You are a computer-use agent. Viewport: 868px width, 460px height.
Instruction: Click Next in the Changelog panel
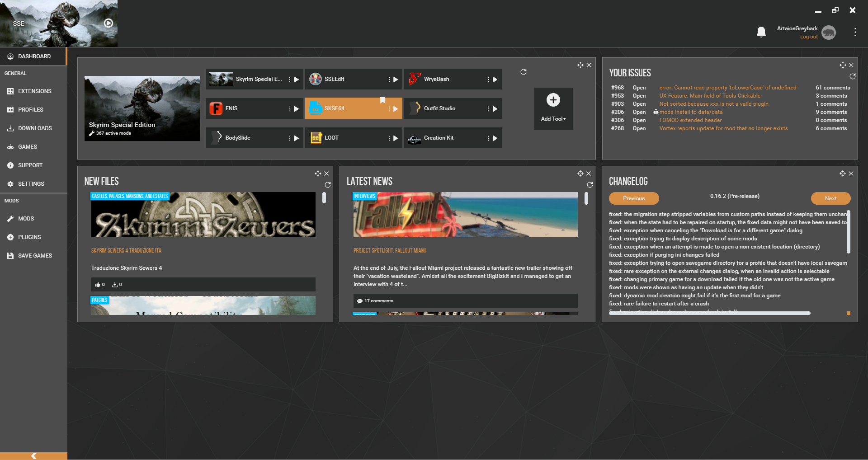(x=830, y=198)
